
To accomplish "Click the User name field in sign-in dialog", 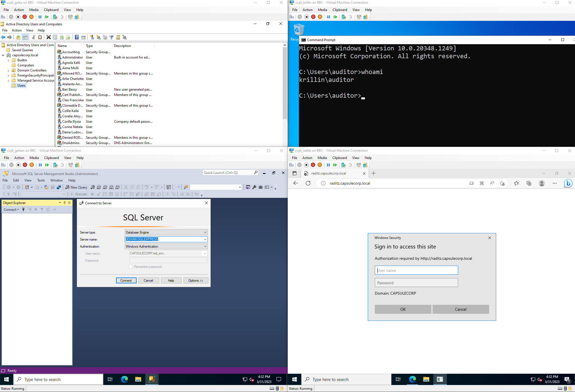I will pos(416,270).
